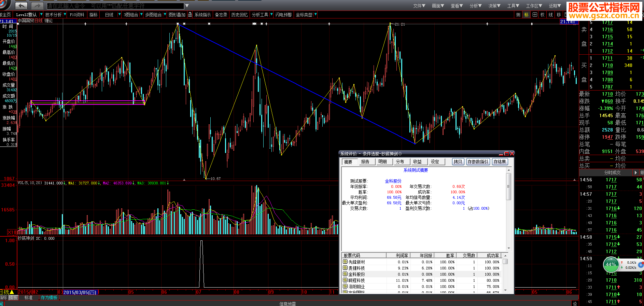Select the 先锋新材 row icon
The height and width of the screenshot is (306, 644).
[x=345, y=262]
